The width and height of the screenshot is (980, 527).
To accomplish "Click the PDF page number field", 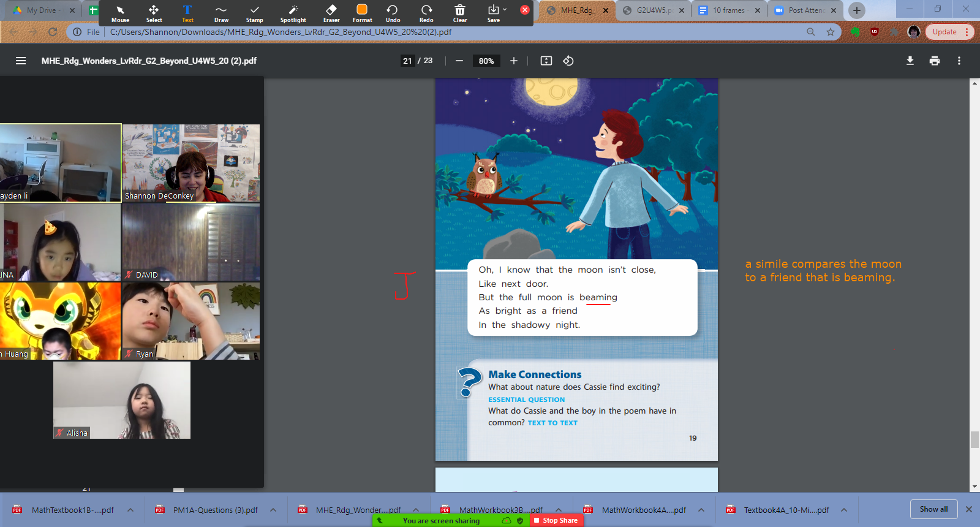I will coord(407,61).
